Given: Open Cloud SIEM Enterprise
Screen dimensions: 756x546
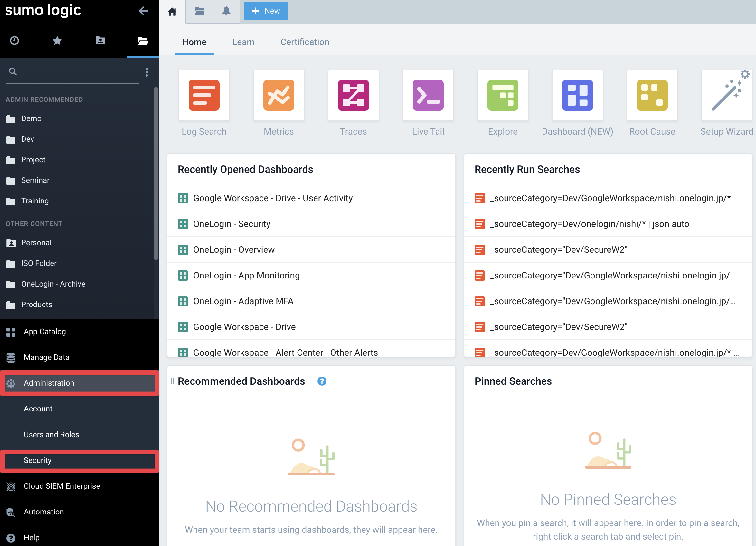Looking at the screenshot, I should pyautogui.click(x=79, y=486).
